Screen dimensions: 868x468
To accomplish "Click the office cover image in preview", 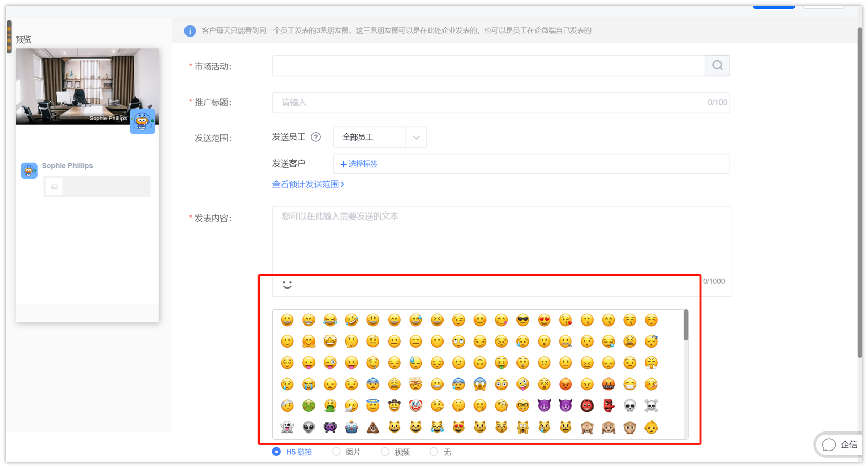I will [x=87, y=86].
